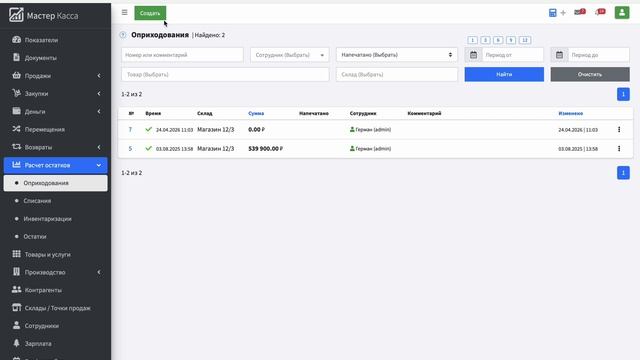This screenshot has height=360, width=640.
Task: Click the Перемещения shuffle icon
Action: pos(16,129)
